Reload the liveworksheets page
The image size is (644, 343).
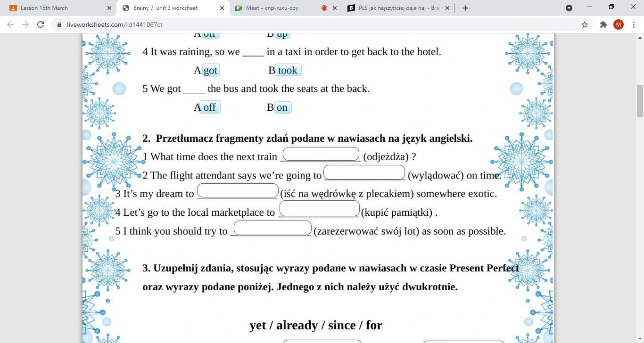click(x=41, y=24)
